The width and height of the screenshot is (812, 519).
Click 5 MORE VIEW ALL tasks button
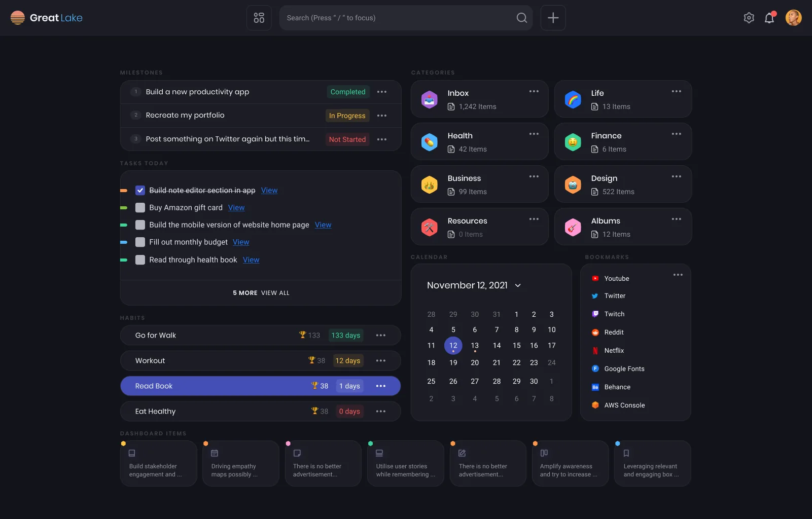click(x=261, y=293)
